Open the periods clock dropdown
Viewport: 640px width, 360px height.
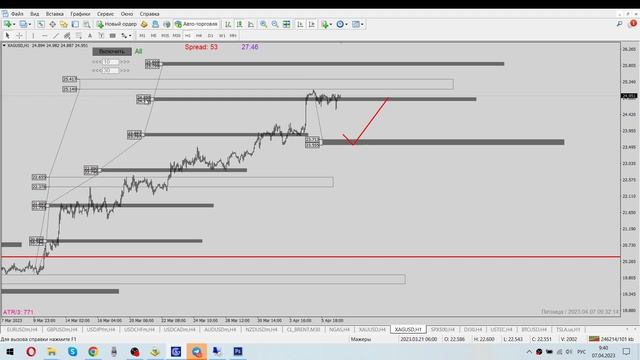(x=342, y=24)
